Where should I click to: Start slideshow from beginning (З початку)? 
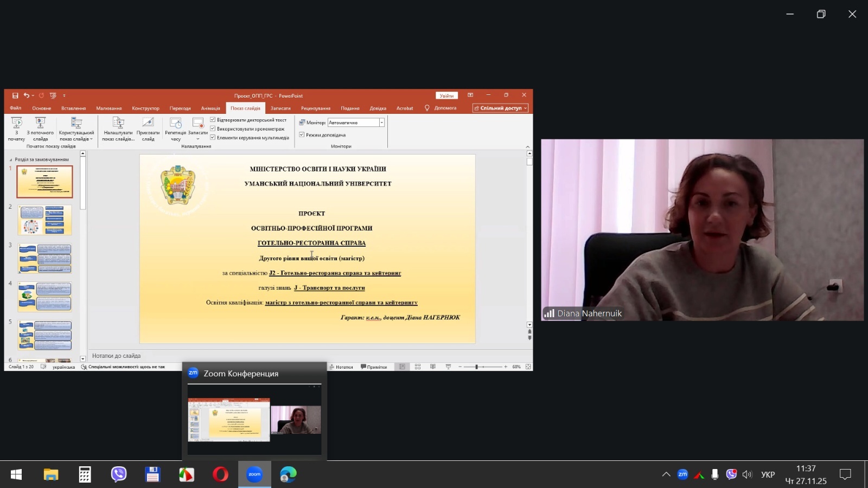coord(16,129)
